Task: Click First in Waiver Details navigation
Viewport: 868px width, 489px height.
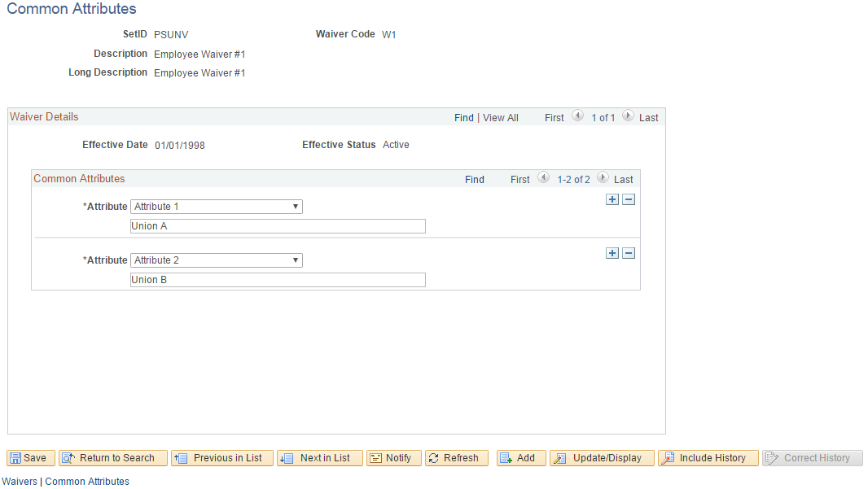Action: (555, 118)
